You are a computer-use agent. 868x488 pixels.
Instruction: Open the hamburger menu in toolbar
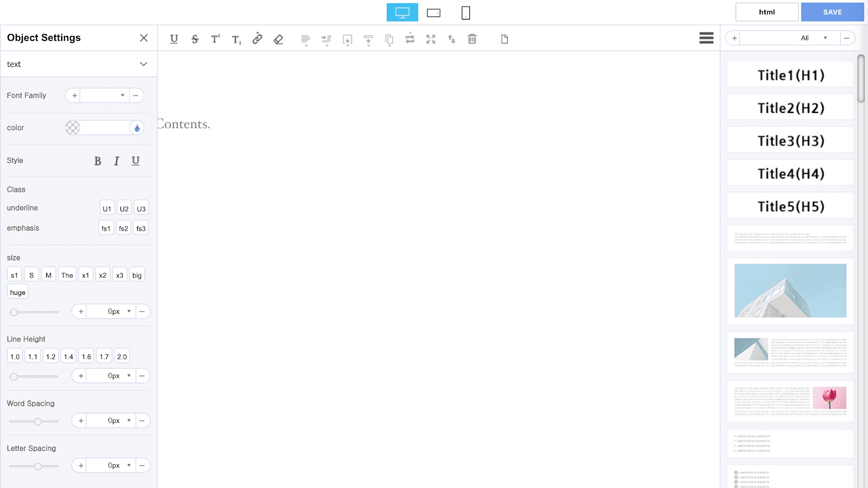pyautogui.click(x=706, y=38)
